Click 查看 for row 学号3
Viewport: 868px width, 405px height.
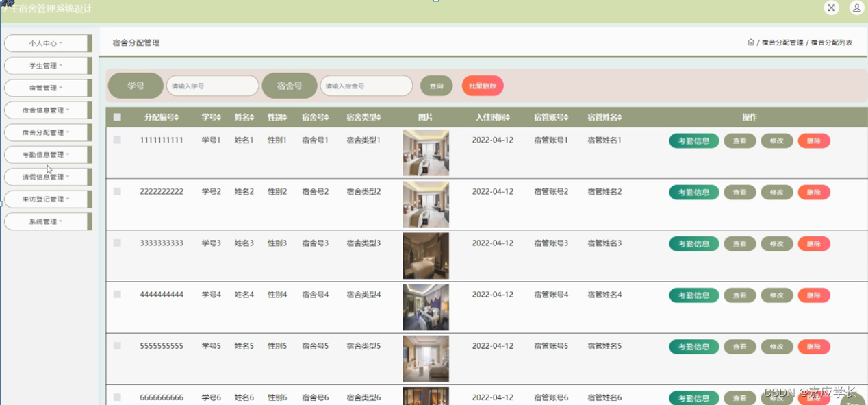pos(740,243)
